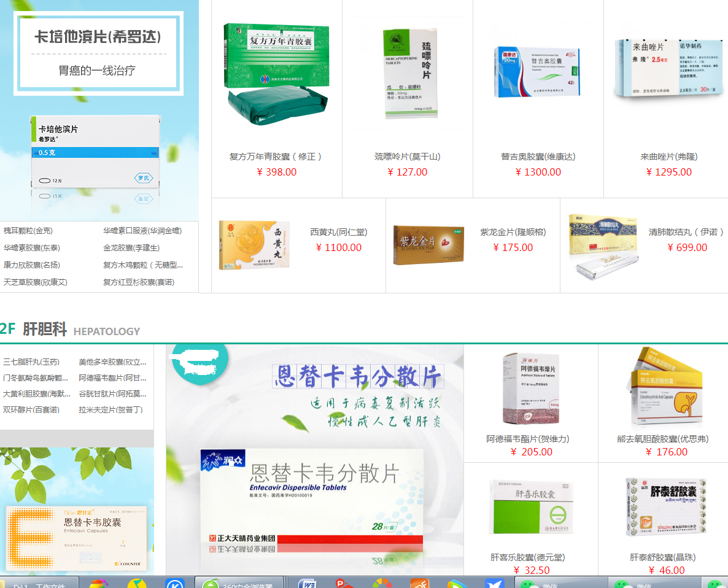Click the 恩替卡韦分散片 large banner

click(x=314, y=460)
